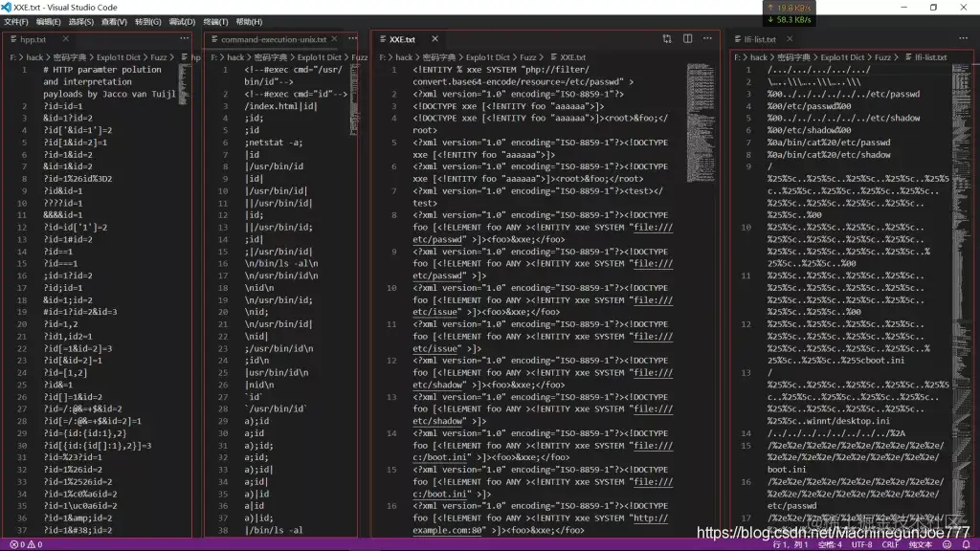Open notifications bell in status bar

tap(967, 544)
